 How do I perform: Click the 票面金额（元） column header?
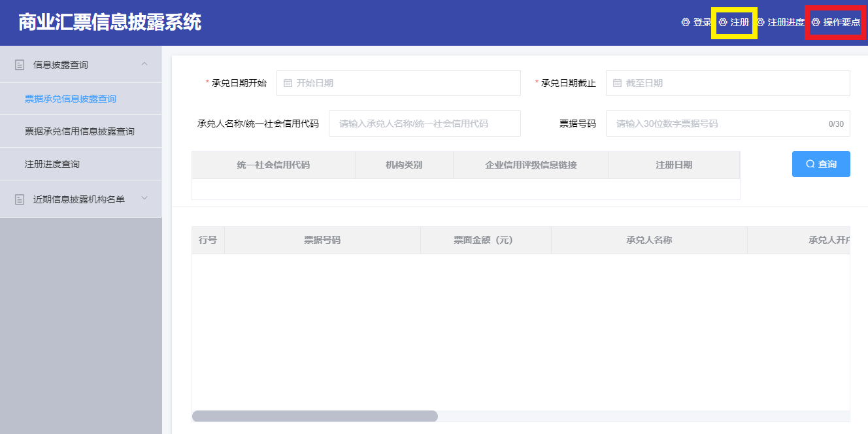[484, 240]
